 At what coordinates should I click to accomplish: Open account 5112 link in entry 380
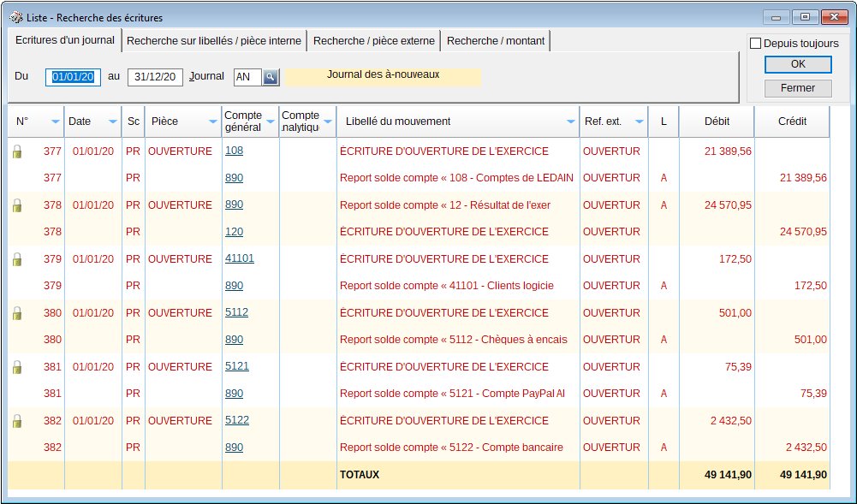[x=236, y=312]
